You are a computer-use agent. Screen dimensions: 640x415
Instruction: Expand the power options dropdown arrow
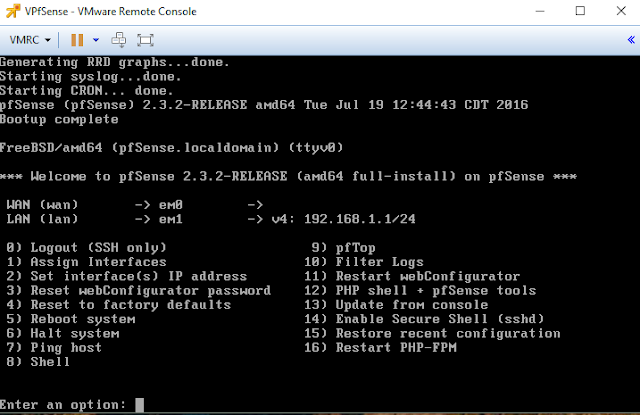coord(96,40)
